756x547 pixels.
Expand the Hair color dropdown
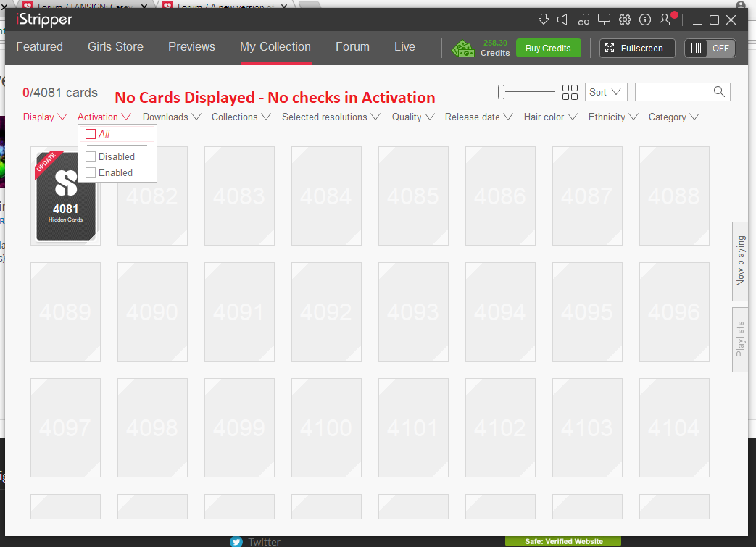click(551, 117)
